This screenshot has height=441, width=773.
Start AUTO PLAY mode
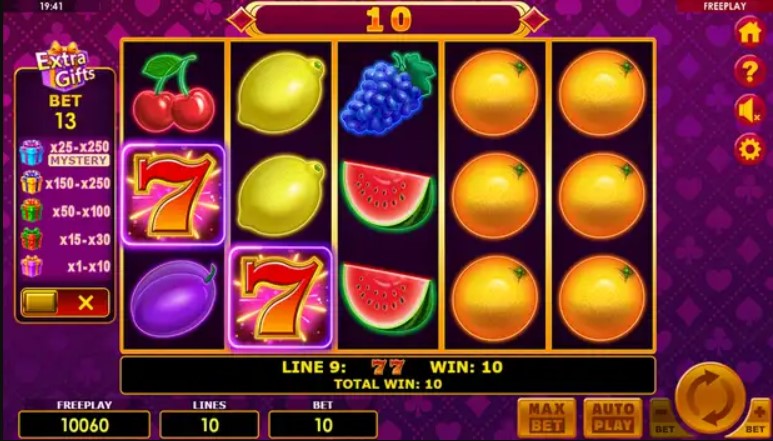(x=613, y=418)
